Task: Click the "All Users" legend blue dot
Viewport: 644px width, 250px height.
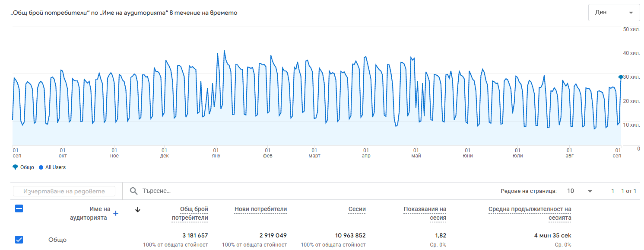Action: [41, 167]
